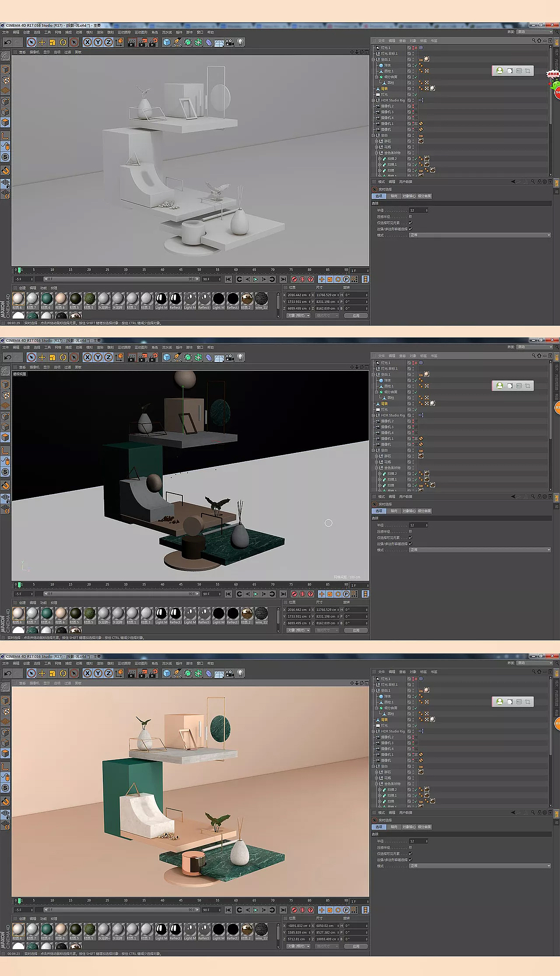Toggle 边缘/多边形容差选择 checkbox in gray clay window
Screen dimensions: 560x976
[410, 229]
